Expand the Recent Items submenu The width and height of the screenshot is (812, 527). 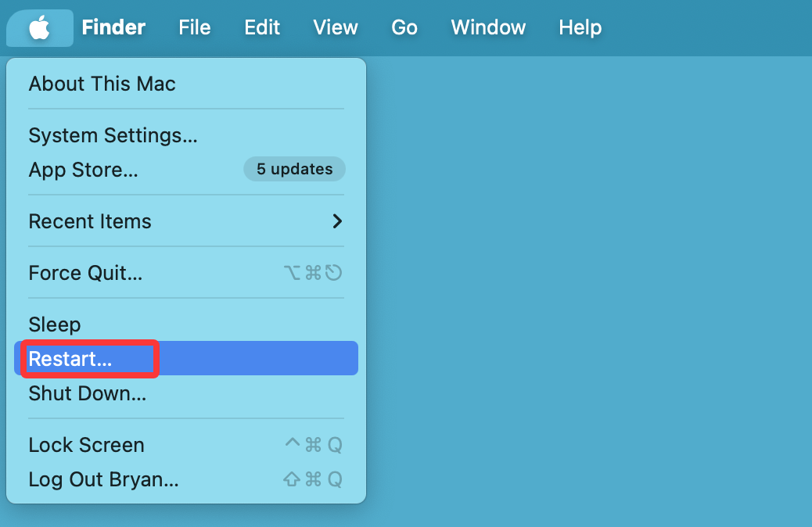click(89, 221)
